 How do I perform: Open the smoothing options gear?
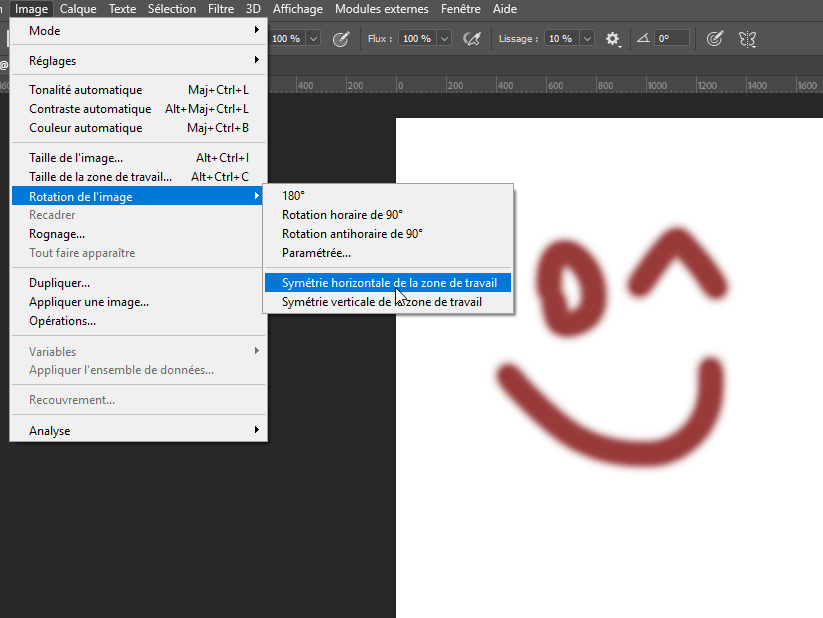coord(613,39)
